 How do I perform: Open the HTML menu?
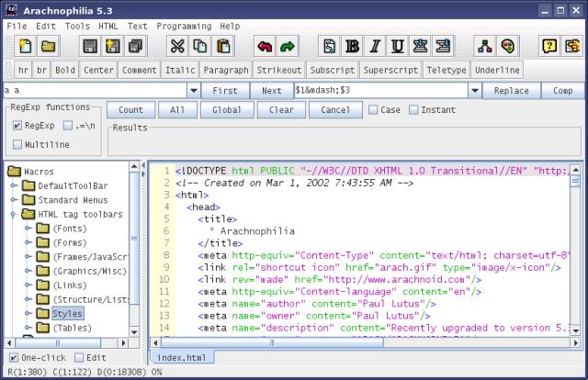[108, 27]
